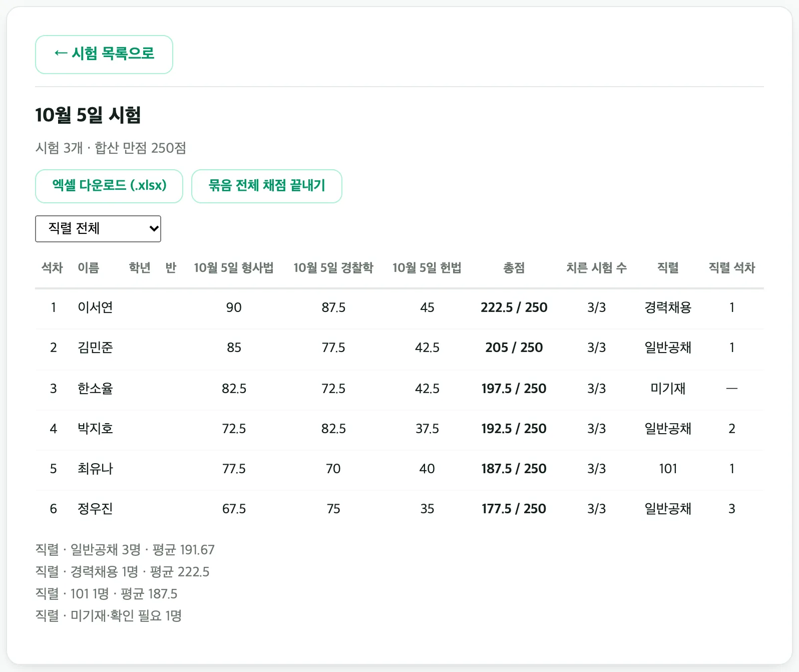
Task: Click 이서연's 헌법 score 45
Action: pyautogui.click(x=427, y=307)
